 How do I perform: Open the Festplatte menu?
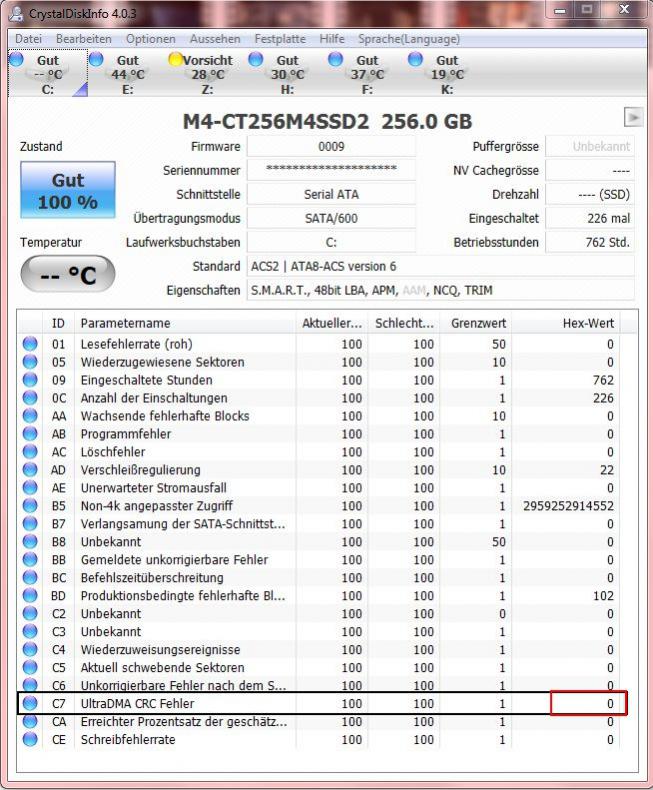[280, 39]
